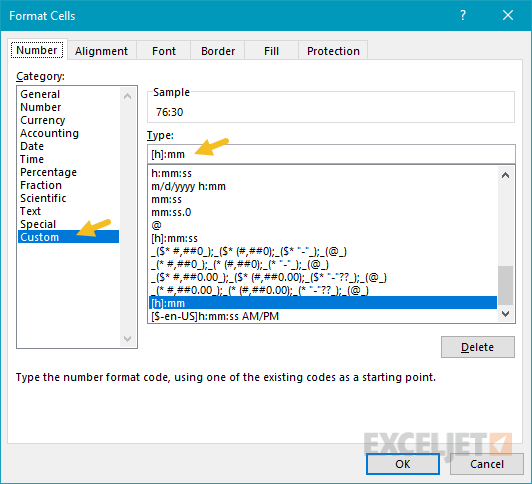Viewport: 532px width, 484px height.
Task: Close the Format Cells dialog
Action: coord(508,15)
